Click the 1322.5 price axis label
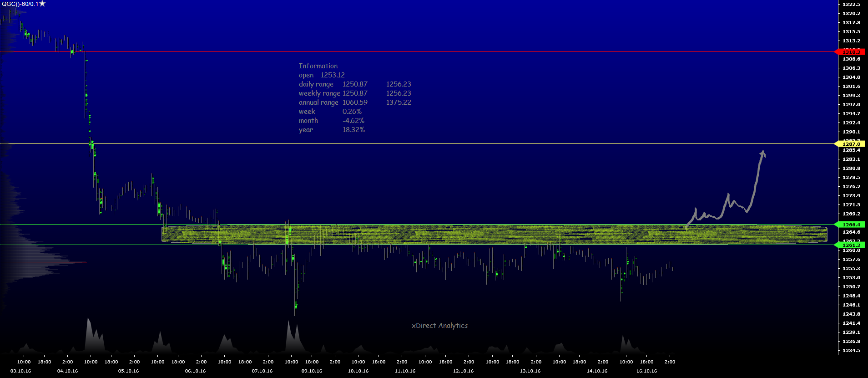Screen dimensions: 868x378 coord(851,4)
